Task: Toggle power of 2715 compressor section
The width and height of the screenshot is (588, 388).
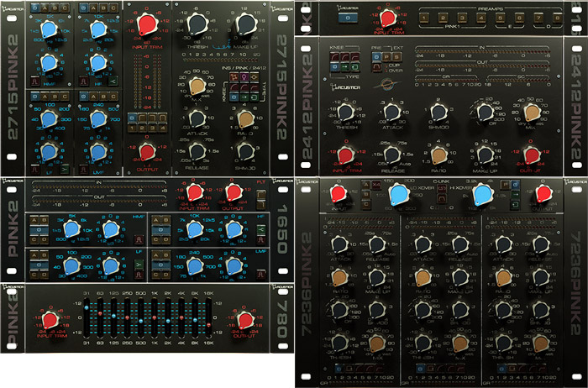Action: (x=234, y=97)
